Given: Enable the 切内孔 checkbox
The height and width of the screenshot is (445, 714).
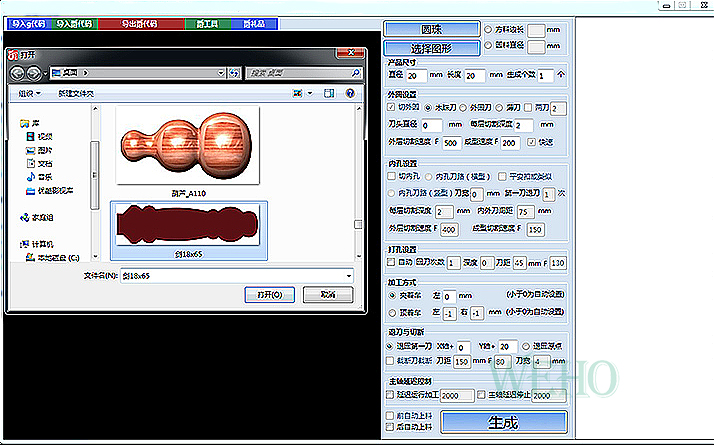Looking at the screenshot, I should pos(391,176).
